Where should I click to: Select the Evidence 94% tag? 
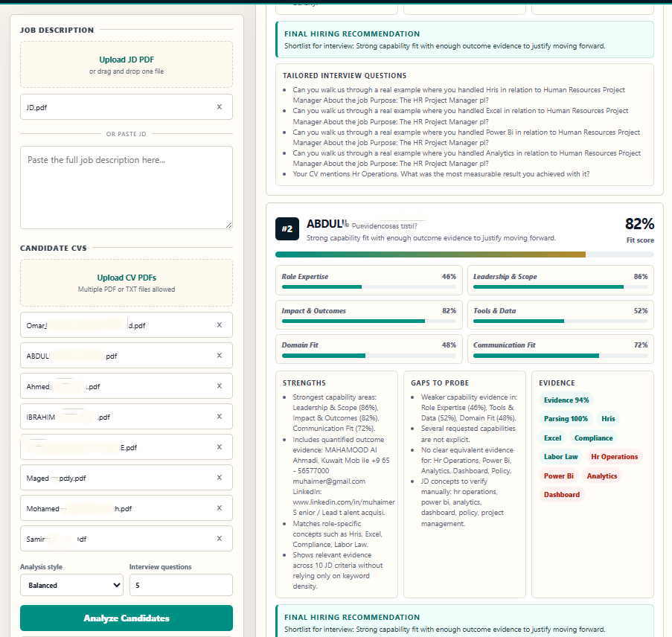pos(566,400)
